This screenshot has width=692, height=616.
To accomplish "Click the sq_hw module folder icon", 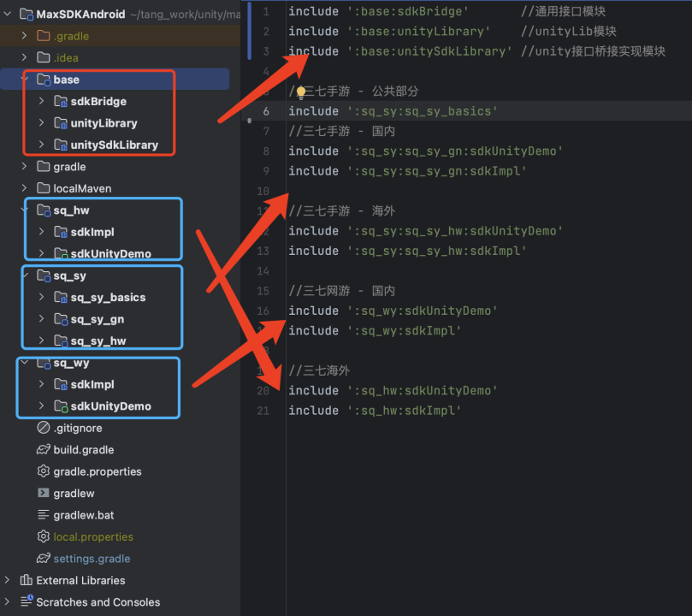I will (x=44, y=210).
